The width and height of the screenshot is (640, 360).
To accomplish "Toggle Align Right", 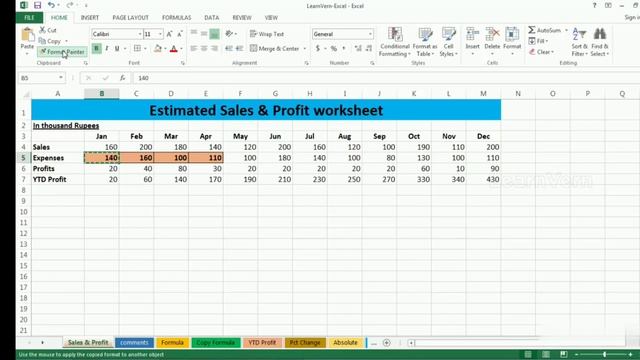I will (x=214, y=49).
